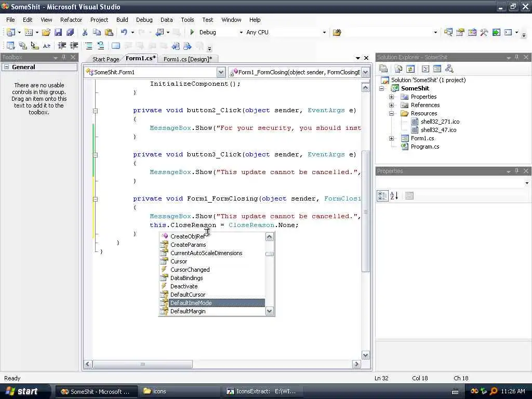The width and height of the screenshot is (532, 399).
Task: Open the Properties Window toolbar icon
Action: pyautogui.click(x=460, y=32)
